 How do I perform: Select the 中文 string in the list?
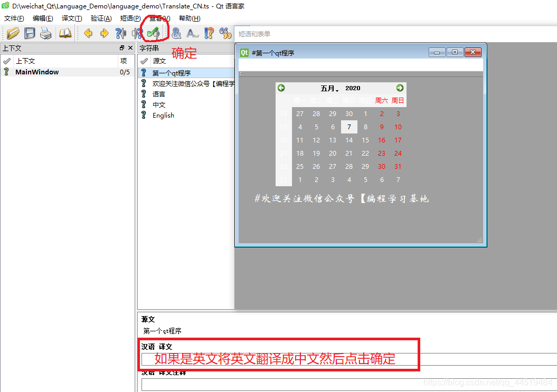coord(159,104)
